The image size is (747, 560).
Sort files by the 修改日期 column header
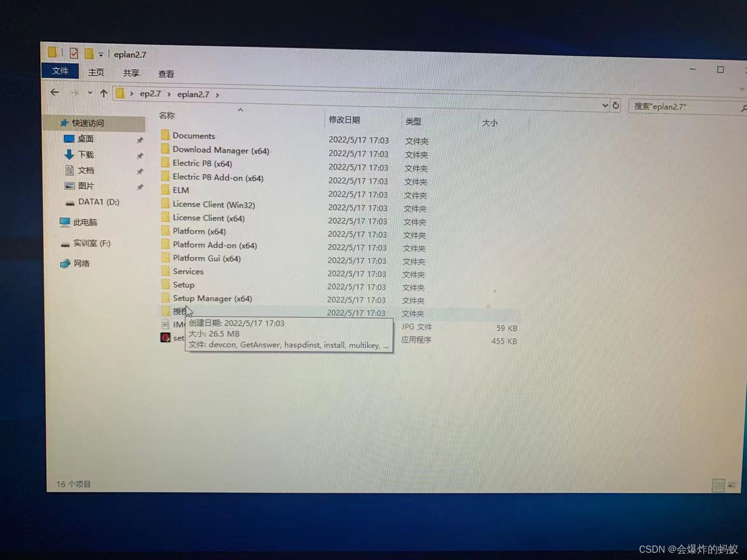click(345, 120)
